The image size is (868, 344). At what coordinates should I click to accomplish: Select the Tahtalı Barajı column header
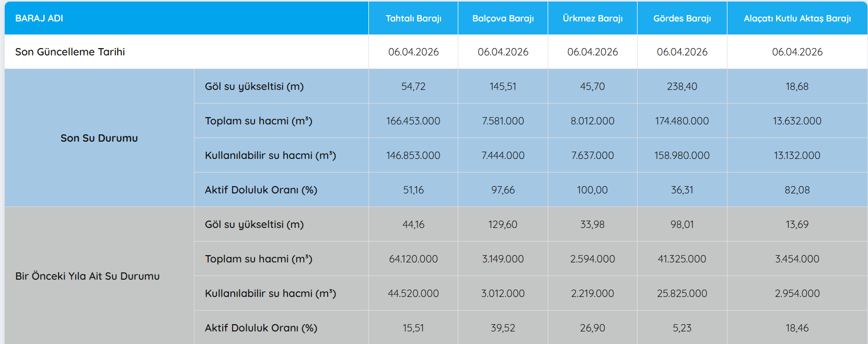pos(413,18)
